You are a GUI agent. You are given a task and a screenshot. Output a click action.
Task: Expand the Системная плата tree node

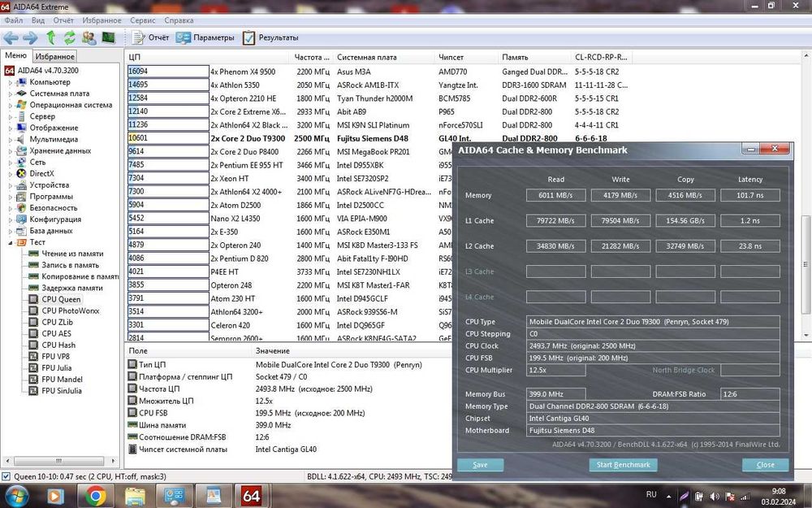pos(10,93)
